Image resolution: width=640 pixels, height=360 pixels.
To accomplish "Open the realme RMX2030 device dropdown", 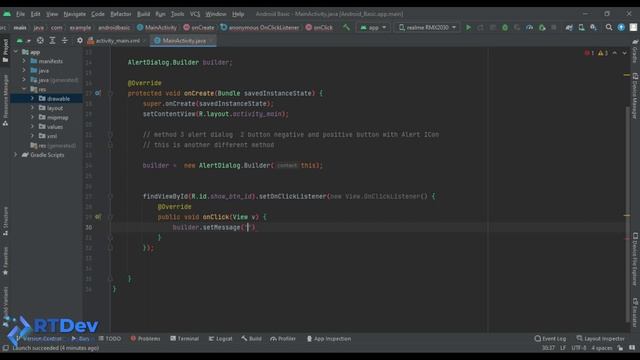I will [x=427, y=27].
